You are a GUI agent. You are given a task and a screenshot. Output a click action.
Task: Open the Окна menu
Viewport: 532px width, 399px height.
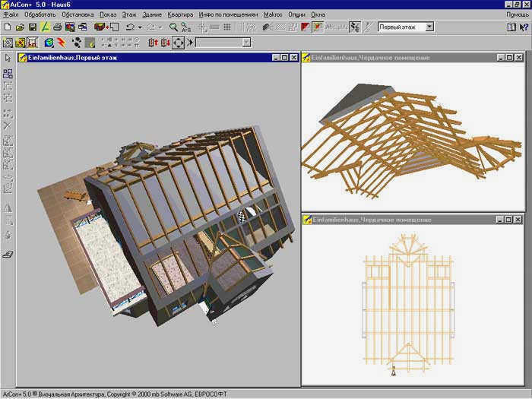[318, 14]
